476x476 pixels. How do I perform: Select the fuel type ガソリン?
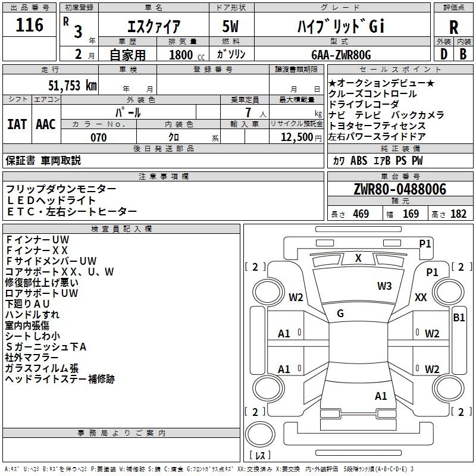click(231, 54)
